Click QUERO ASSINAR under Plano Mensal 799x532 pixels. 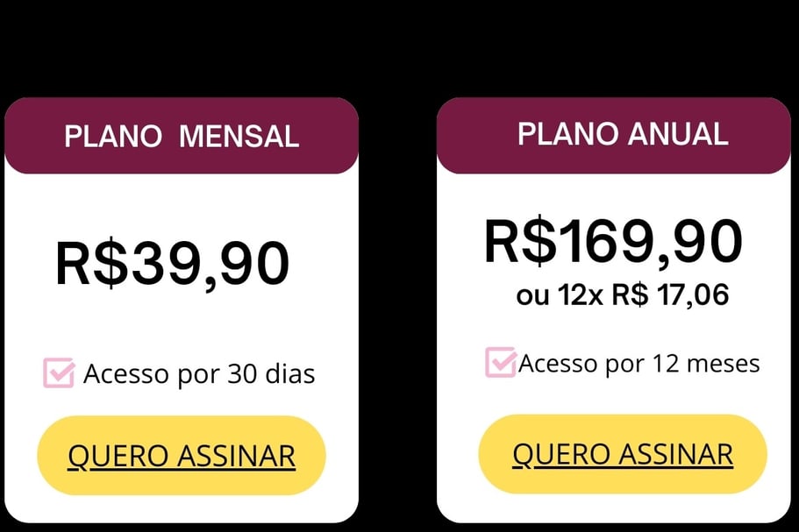click(182, 455)
